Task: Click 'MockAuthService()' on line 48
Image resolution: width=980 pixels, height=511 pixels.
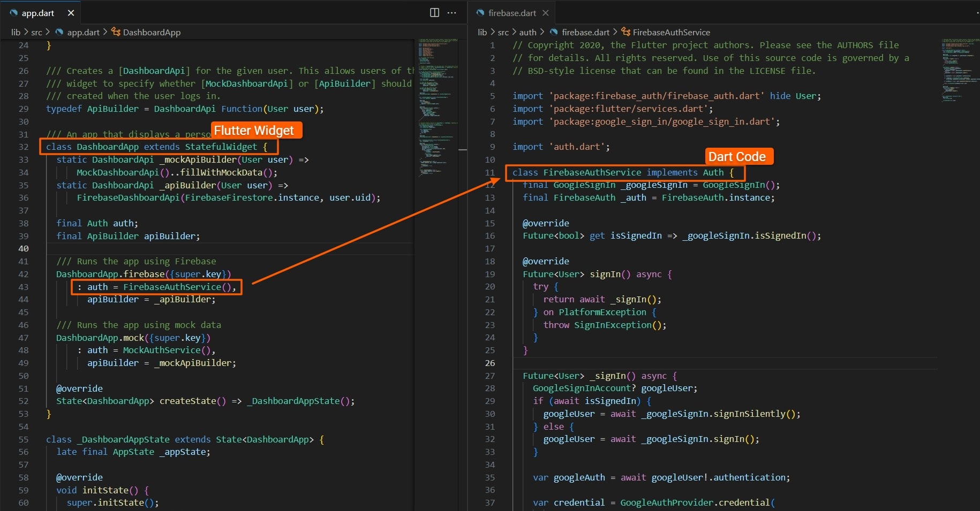Action: (167, 350)
